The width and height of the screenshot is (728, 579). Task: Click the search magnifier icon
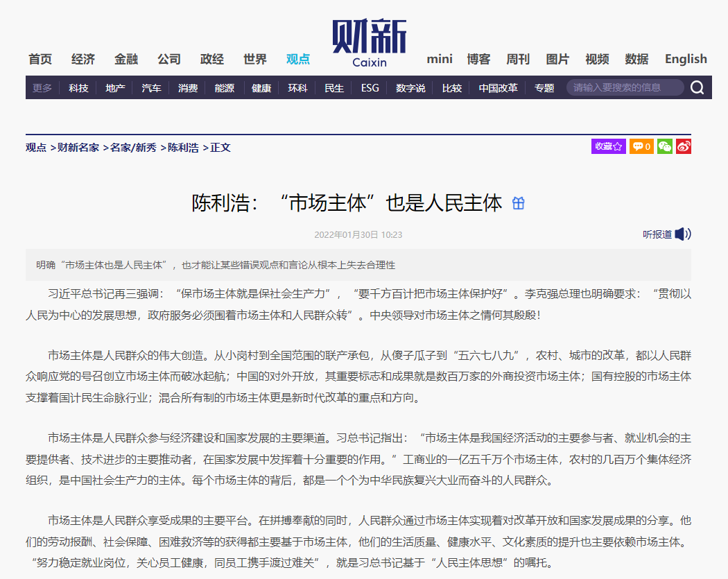pyautogui.click(x=697, y=88)
